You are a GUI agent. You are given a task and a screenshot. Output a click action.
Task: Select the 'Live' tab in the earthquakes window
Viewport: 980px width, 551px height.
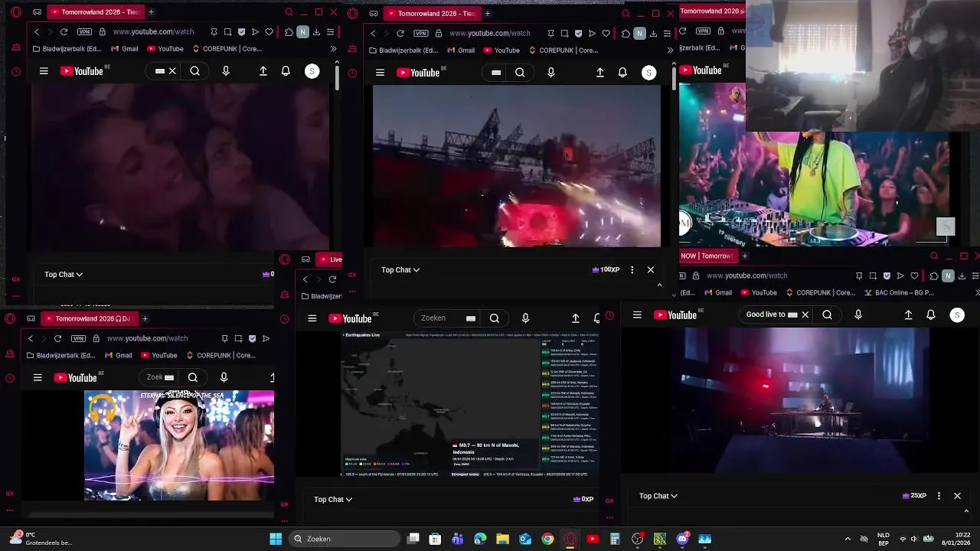(x=330, y=259)
